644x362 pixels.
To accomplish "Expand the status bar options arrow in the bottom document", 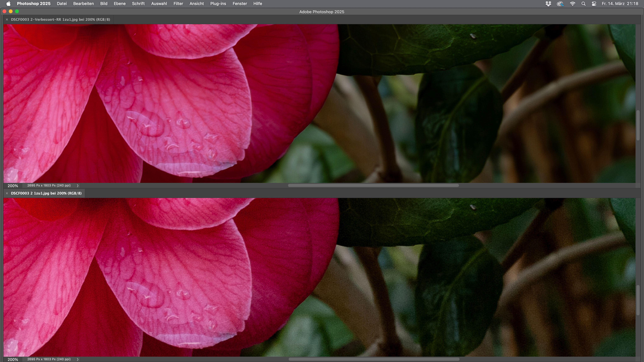I will click(78, 359).
